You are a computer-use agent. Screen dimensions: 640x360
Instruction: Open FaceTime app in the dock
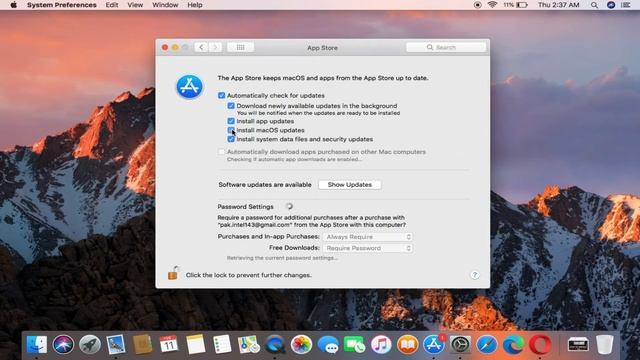click(354, 344)
